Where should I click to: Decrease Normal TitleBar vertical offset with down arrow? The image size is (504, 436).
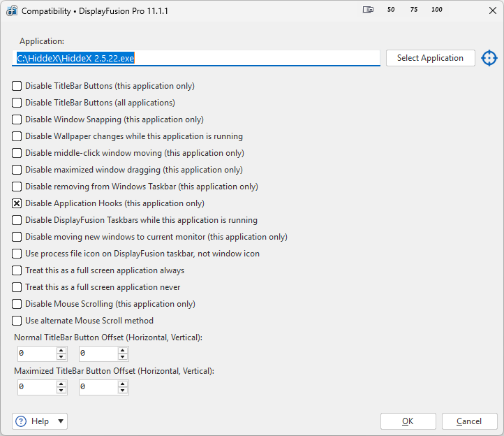pos(123,357)
